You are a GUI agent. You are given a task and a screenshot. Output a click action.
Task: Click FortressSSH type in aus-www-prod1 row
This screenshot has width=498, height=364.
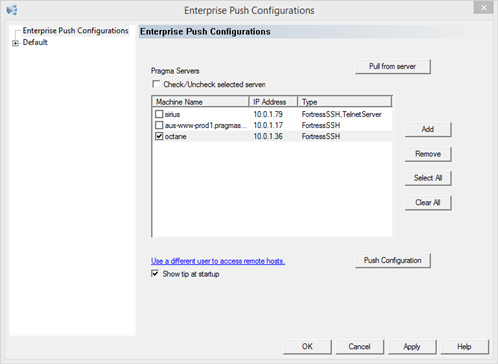coord(321,125)
